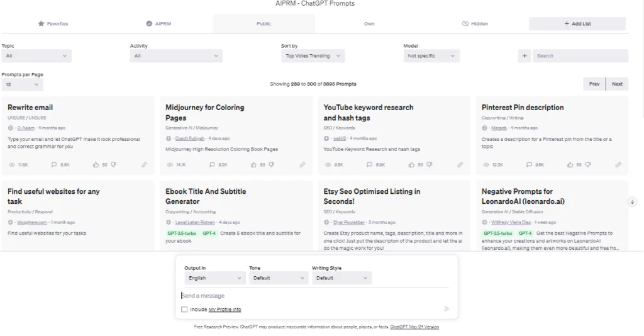Open the Model Not specific dropdown
644x336 pixels.
point(431,56)
